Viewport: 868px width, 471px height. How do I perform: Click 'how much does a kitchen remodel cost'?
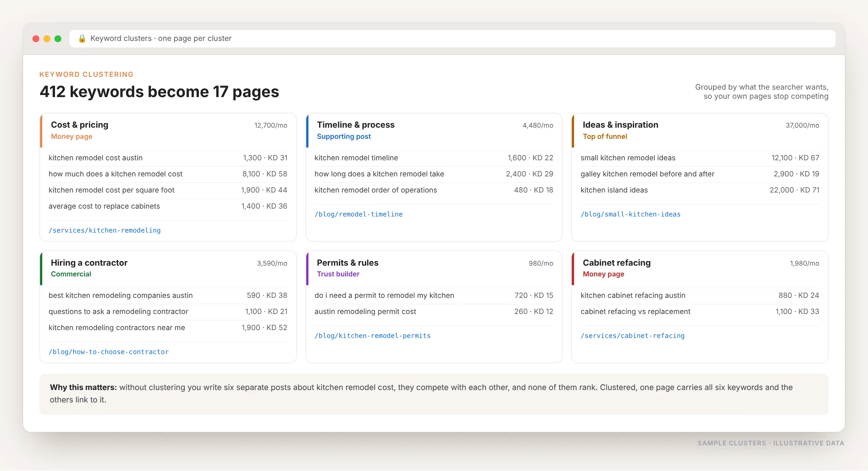[x=115, y=174]
